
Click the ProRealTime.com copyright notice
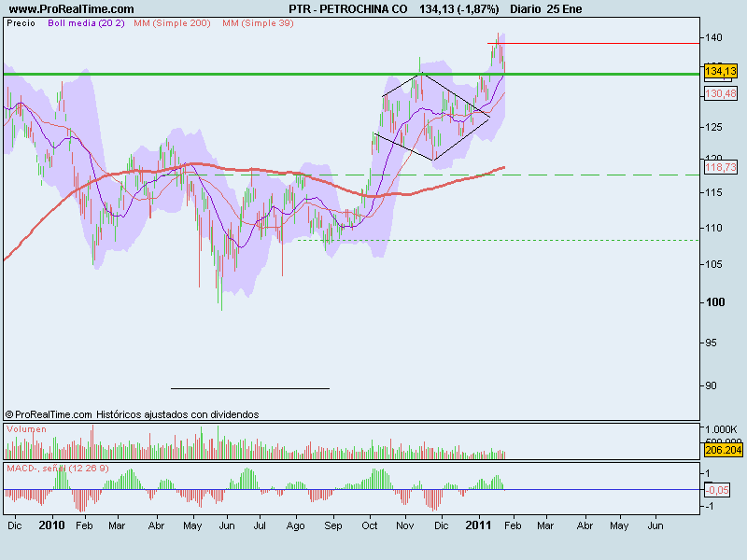coord(49,414)
